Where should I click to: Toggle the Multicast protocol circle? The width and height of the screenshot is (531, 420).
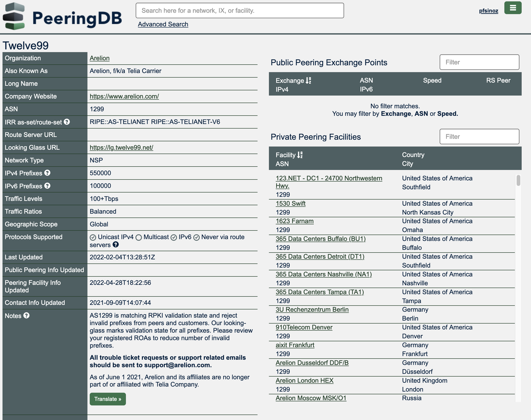(x=138, y=237)
